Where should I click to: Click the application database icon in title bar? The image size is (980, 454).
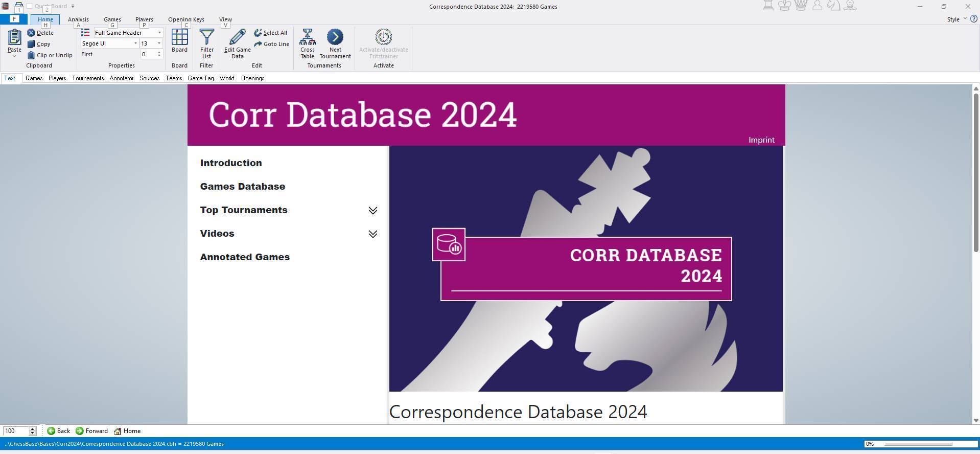pyautogui.click(x=5, y=6)
